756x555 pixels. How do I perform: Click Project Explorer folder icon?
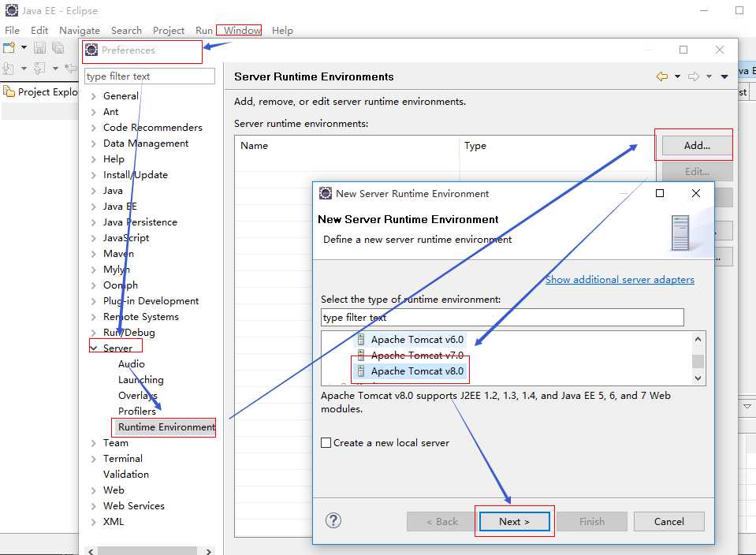pos(9,91)
